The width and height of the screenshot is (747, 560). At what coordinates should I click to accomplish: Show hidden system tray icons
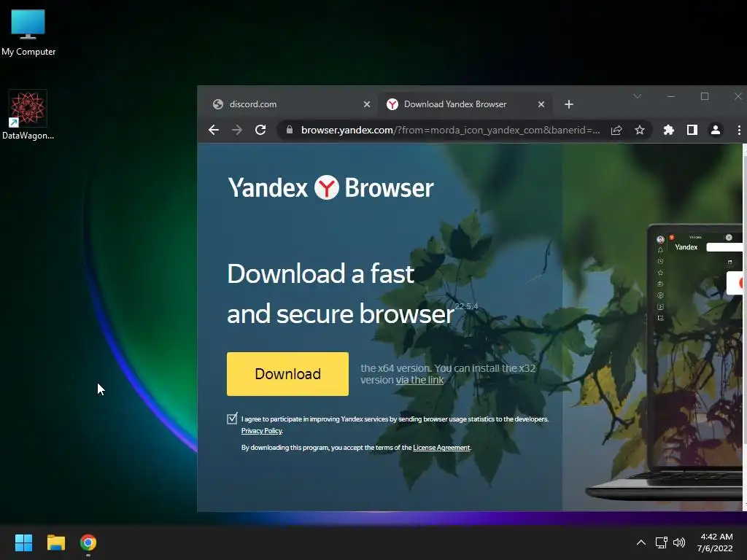click(641, 542)
